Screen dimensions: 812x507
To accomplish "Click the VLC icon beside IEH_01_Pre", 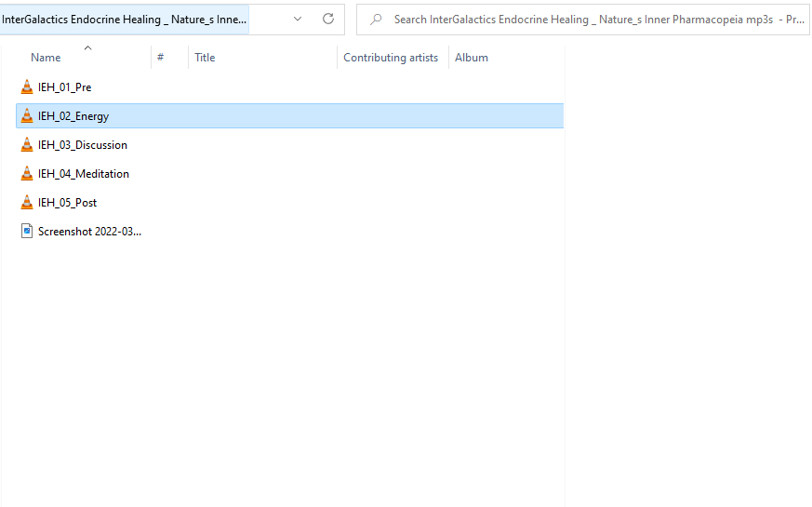I will (x=27, y=87).
